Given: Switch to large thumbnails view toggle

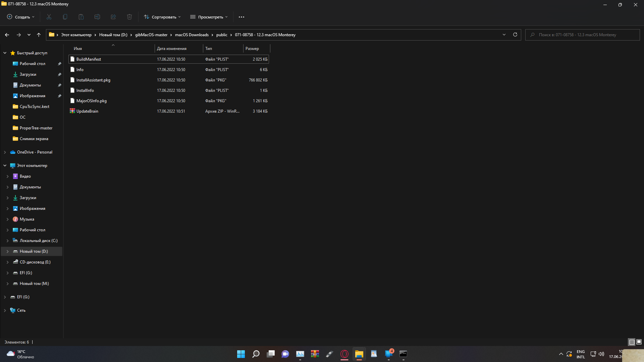Looking at the screenshot, I should tap(639, 342).
